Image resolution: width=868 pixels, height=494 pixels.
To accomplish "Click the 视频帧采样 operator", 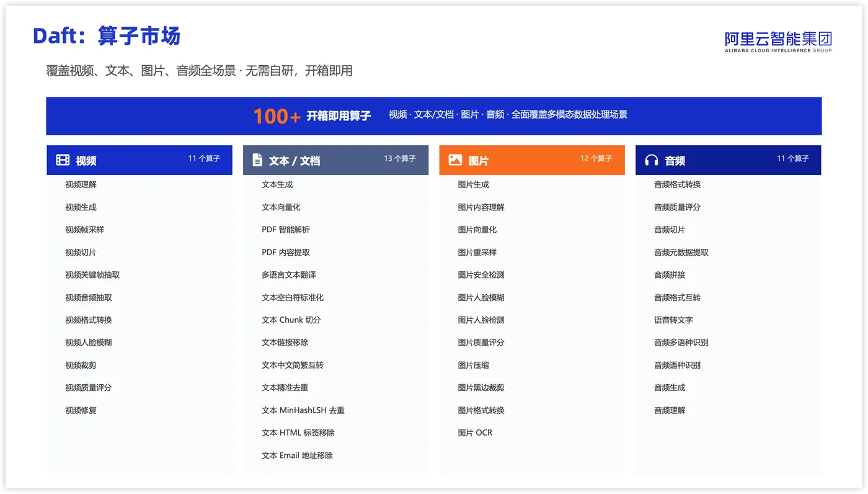I will [85, 230].
